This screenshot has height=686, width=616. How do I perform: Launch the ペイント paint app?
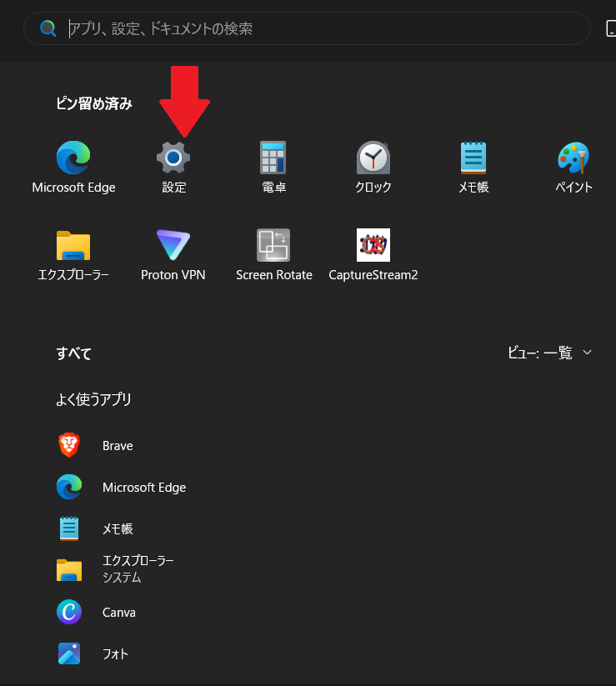(573, 168)
